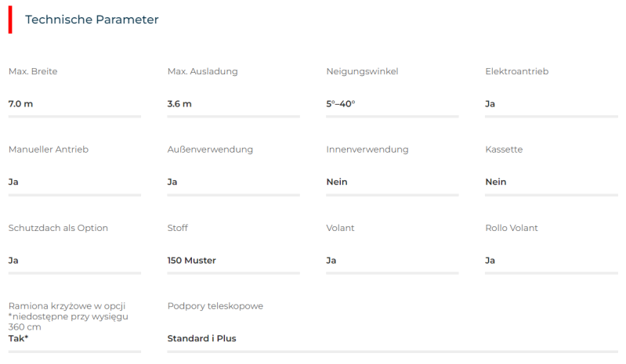This screenshot has height=364, width=626.
Task: Click the Schutzdach als Option label
Action: coord(58,228)
